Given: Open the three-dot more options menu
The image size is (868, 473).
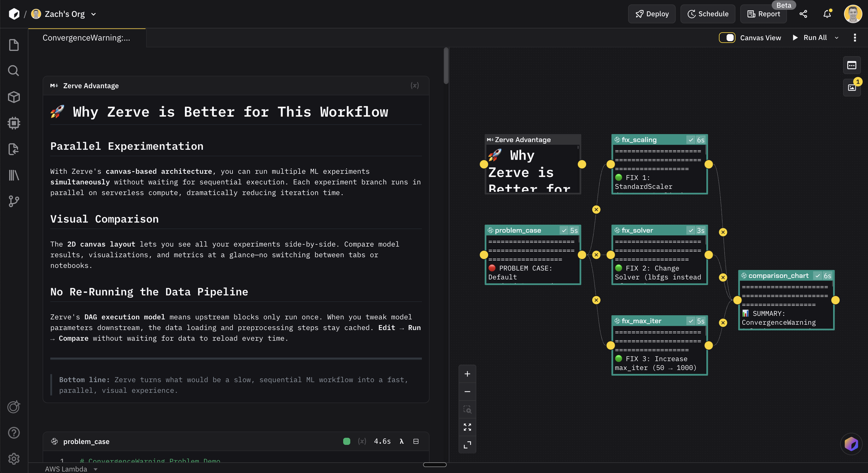Looking at the screenshot, I should [x=855, y=38].
